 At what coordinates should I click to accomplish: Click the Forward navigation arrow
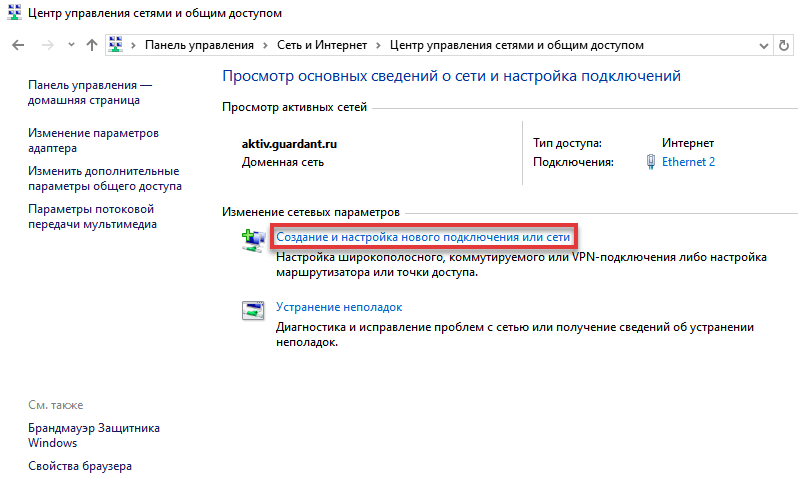[x=48, y=45]
